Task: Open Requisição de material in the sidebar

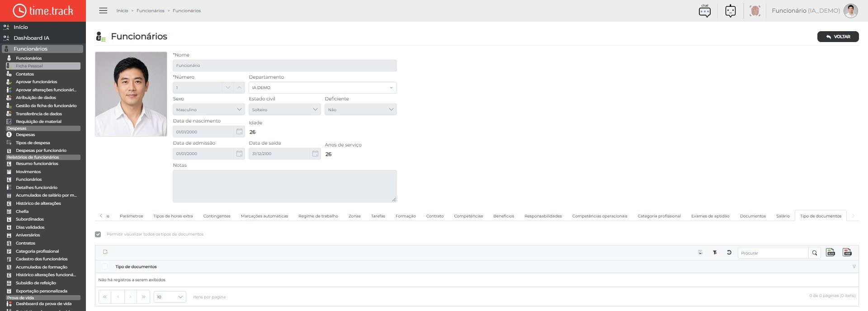Action: [x=38, y=122]
